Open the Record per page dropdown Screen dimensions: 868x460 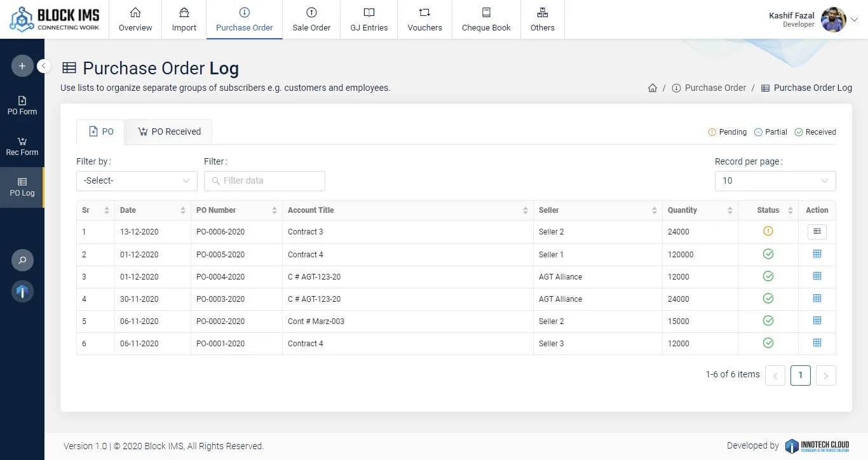775,181
